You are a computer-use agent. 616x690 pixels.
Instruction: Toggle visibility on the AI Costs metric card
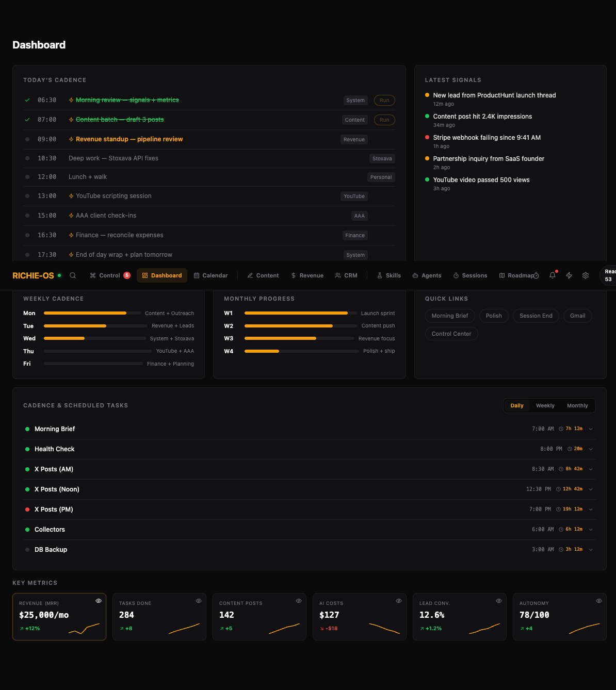pyautogui.click(x=398, y=601)
